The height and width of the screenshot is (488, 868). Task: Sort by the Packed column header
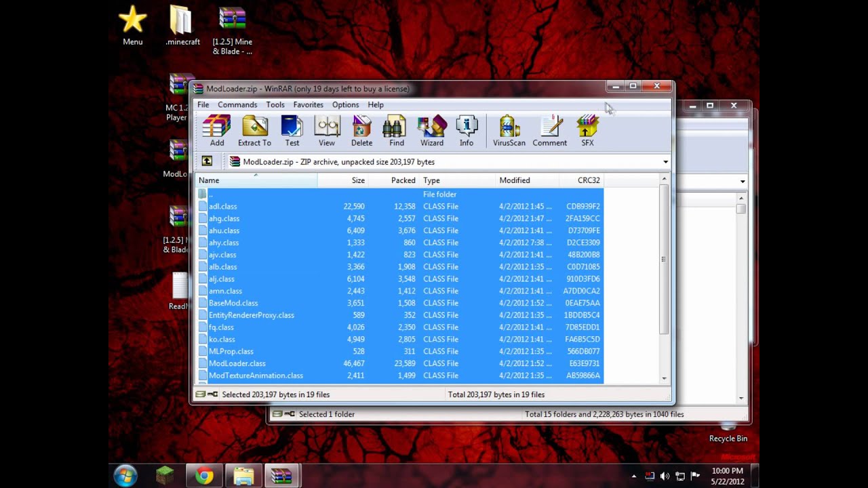tap(393, 180)
